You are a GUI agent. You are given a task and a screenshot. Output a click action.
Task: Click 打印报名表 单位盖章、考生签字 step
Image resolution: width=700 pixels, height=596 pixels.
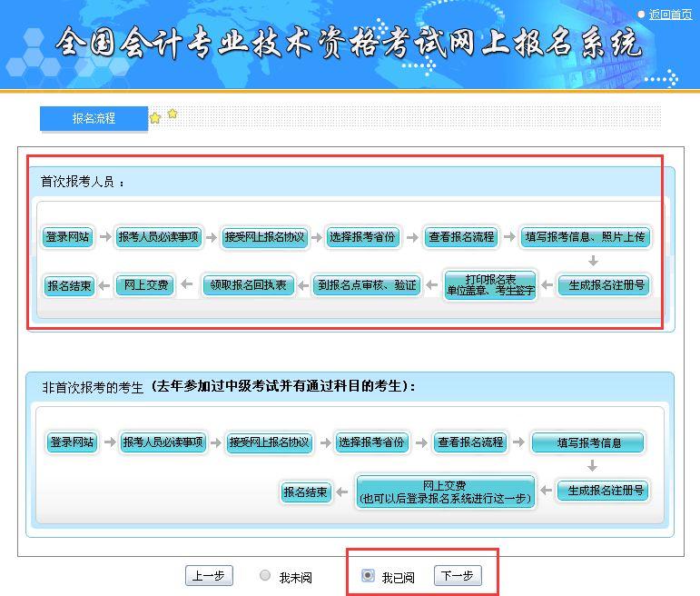pyautogui.click(x=490, y=285)
